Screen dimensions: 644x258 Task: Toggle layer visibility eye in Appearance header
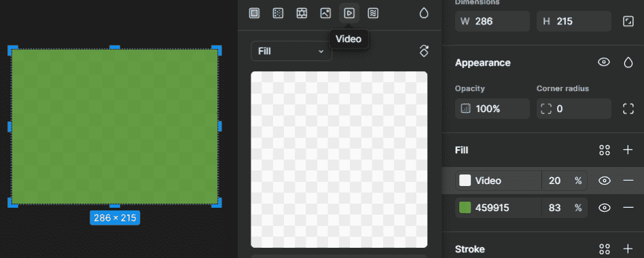(603, 62)
